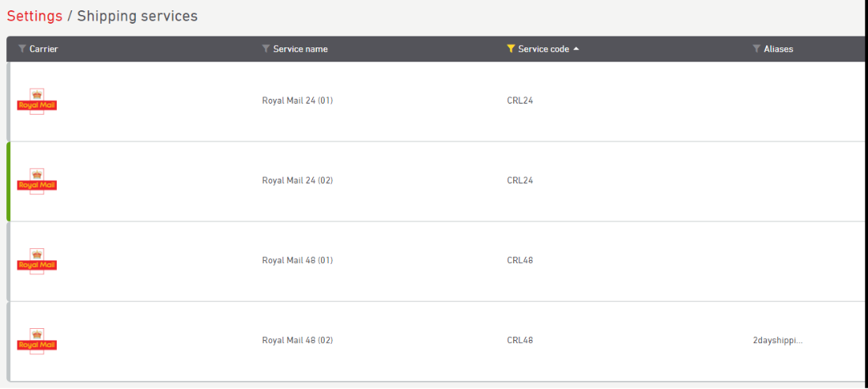Click Royal Mail logo for Royal Mail 24 (01)
The width and height of the screenshot is (868, 389).
tap(36, 102)
